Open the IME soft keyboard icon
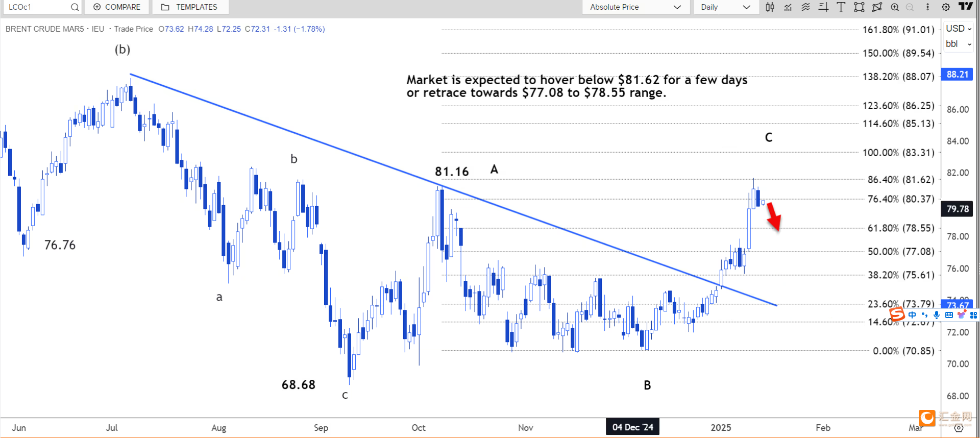The width and height of the screenshot is (980, 438). tap(949, 315)
